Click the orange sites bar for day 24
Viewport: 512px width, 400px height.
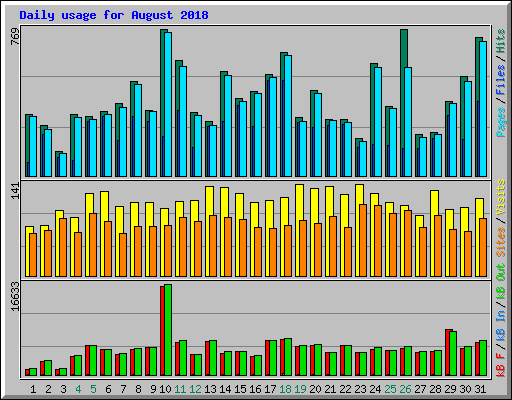click(378, 241)
